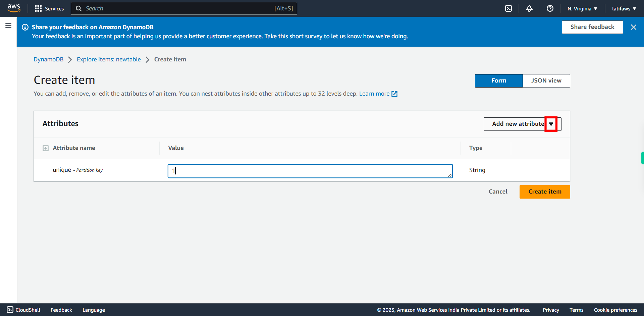Open the Services grid menu
The image size is (644, 316).
49,8
